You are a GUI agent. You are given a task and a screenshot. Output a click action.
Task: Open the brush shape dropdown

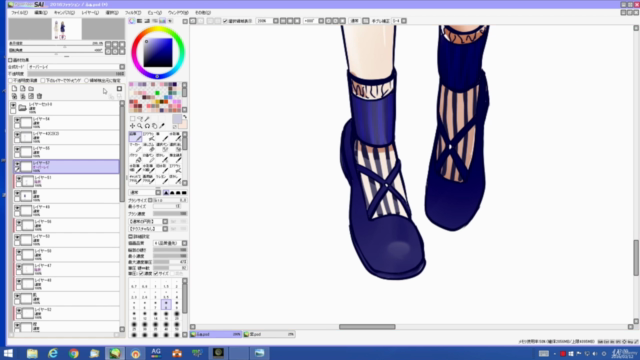coord(165,222)
